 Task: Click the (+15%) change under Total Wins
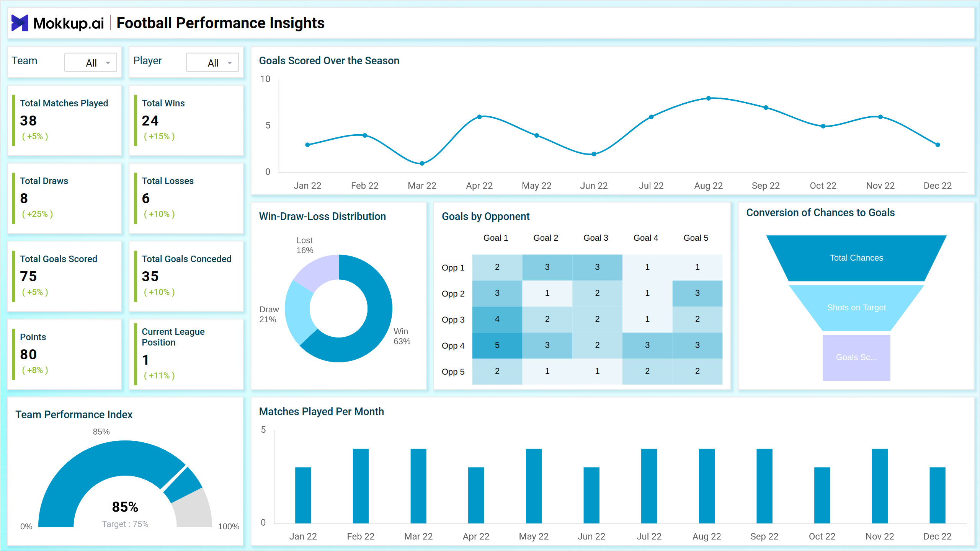click(x=159, y=137)
